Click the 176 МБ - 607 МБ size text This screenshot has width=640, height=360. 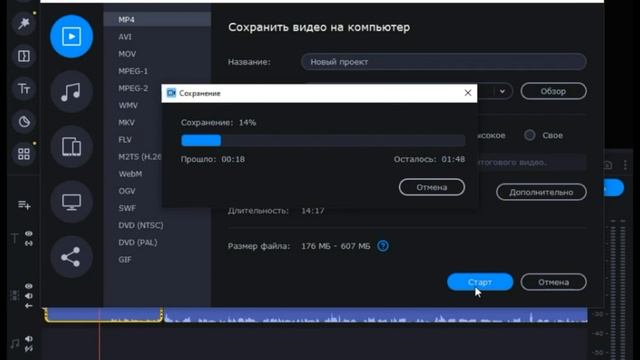(336, 246)
